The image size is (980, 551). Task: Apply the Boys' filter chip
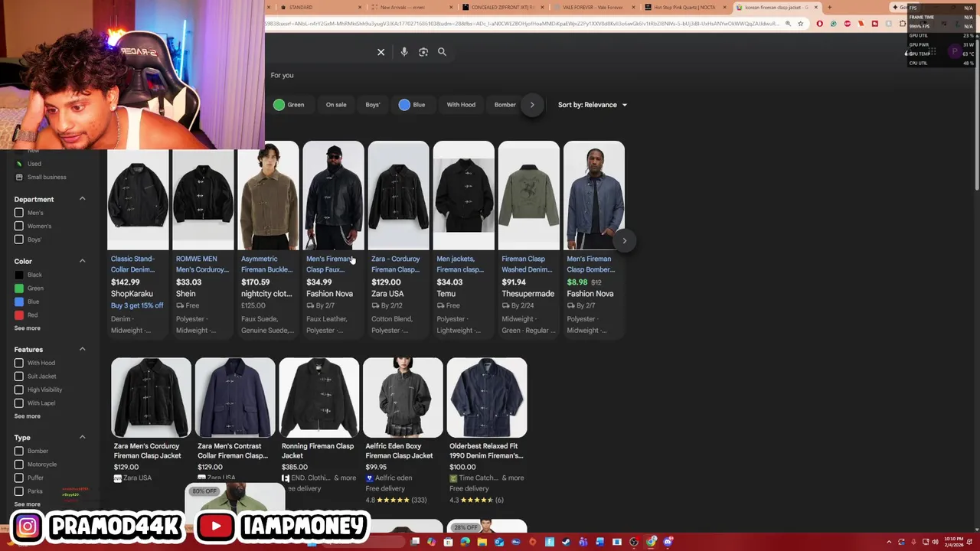(x=372, y=105)
